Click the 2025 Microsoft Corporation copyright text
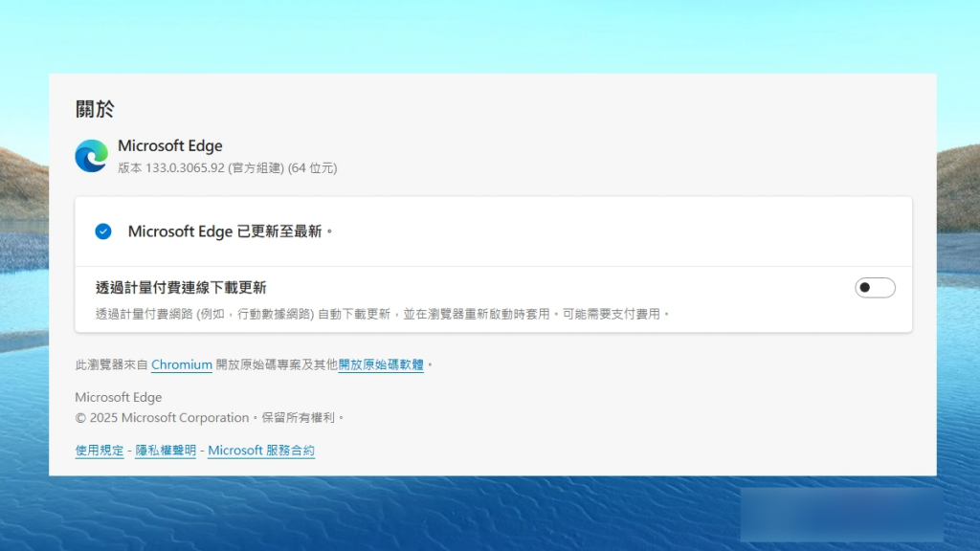The image size is (980, 551). click(x=210, y=417)
